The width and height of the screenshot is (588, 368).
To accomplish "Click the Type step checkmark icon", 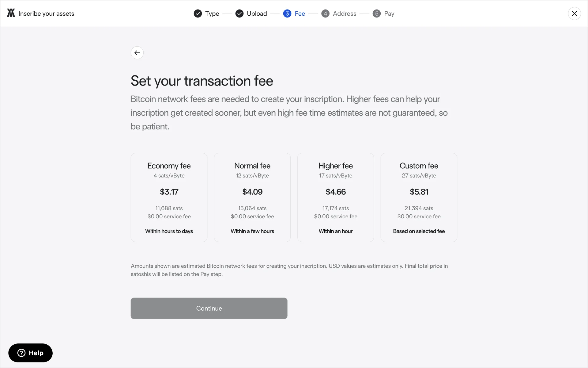I will point(198,13).
